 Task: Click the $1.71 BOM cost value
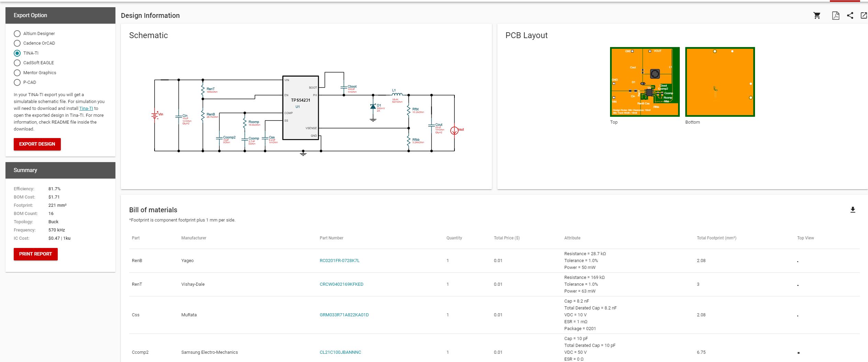point(54,197)
